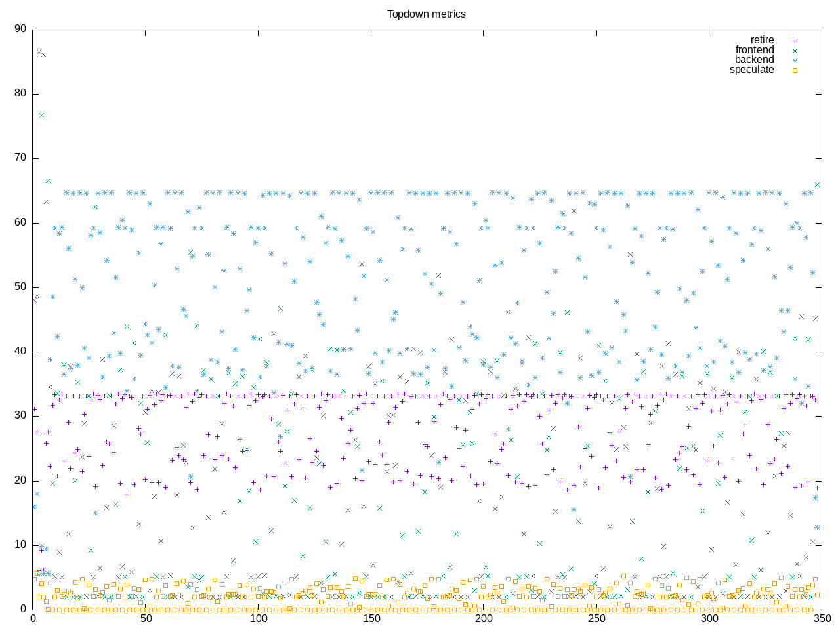Click the y-axis label 70
The height and width of the screenshot is (630, 840).
point(20,158)
